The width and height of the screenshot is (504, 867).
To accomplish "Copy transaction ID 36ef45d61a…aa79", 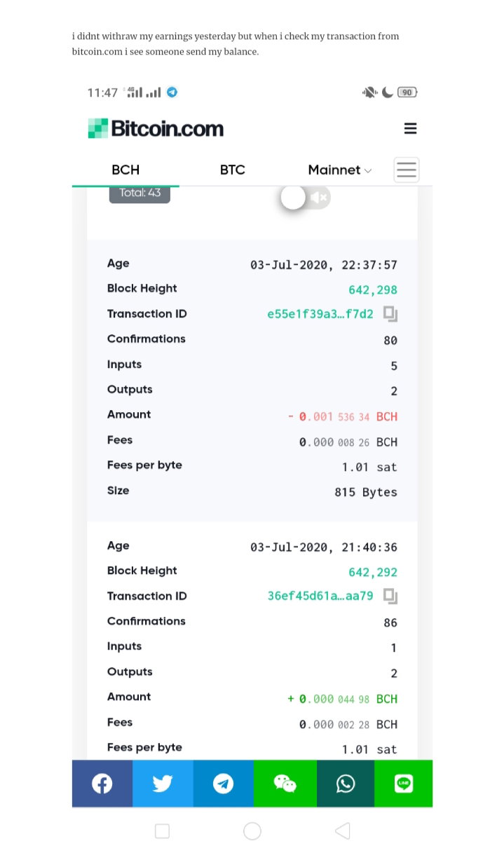I will click(x=390, y=596).
